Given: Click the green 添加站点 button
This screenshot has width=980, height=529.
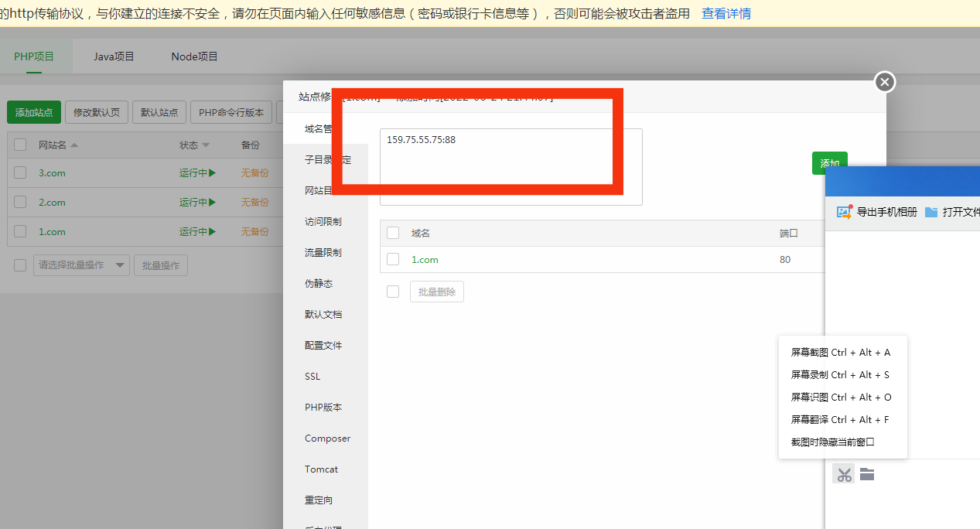Looking at the screenshot, I should (x=33, y=111).
